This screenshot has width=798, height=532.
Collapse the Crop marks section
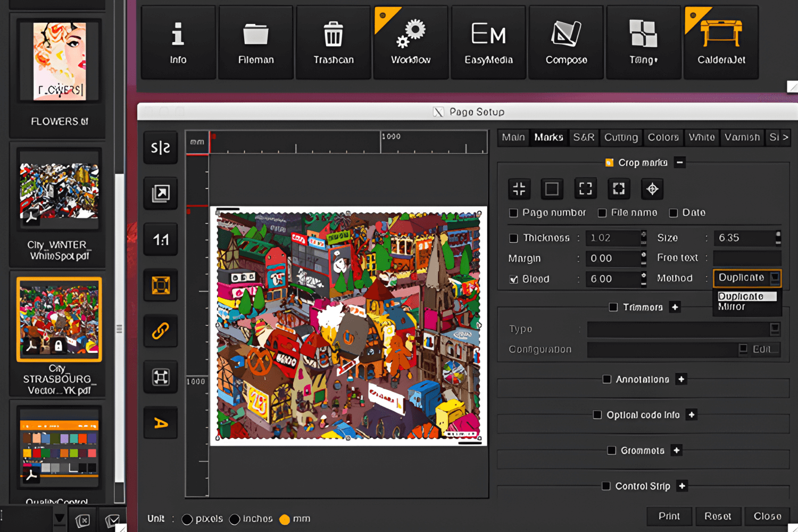(680, 162)
